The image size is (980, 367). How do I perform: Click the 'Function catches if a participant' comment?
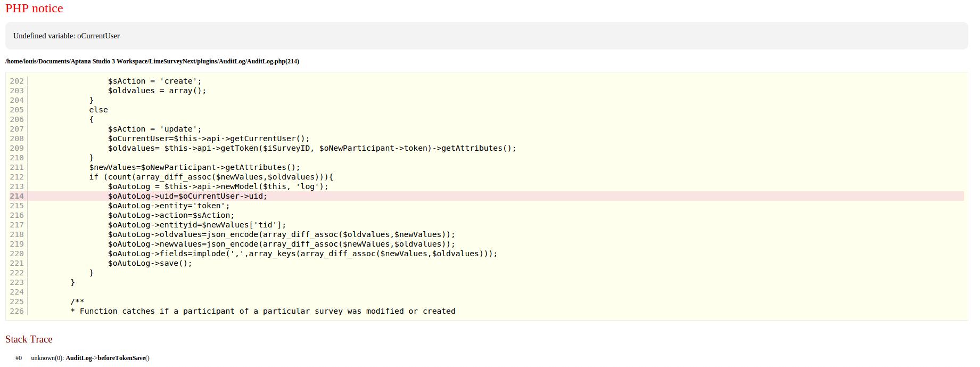pos(263,311)
